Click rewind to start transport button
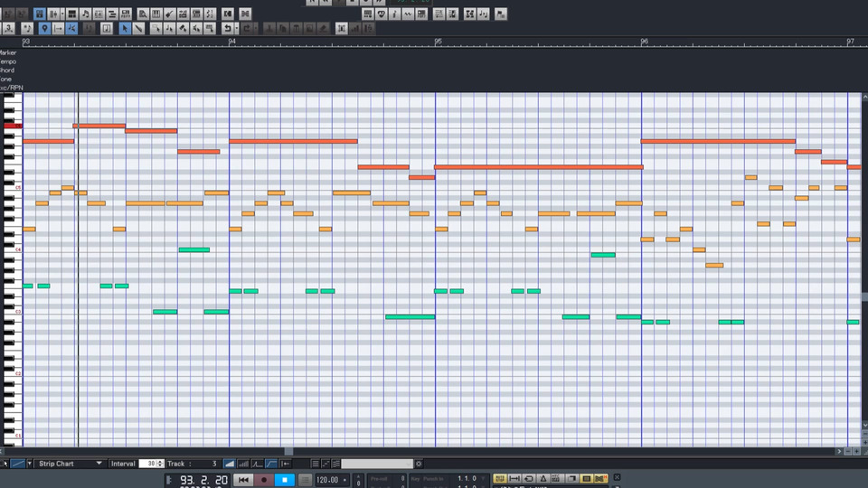 pos(243,480)
